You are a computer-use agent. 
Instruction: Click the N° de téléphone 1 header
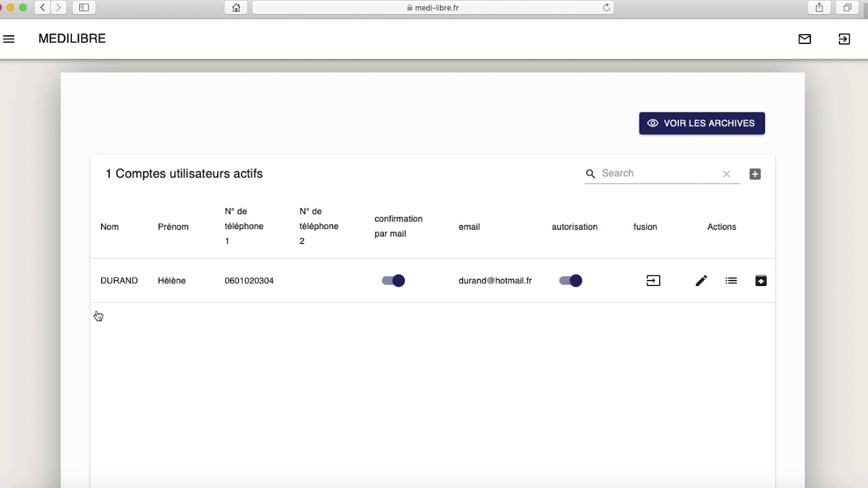[244, 226]
